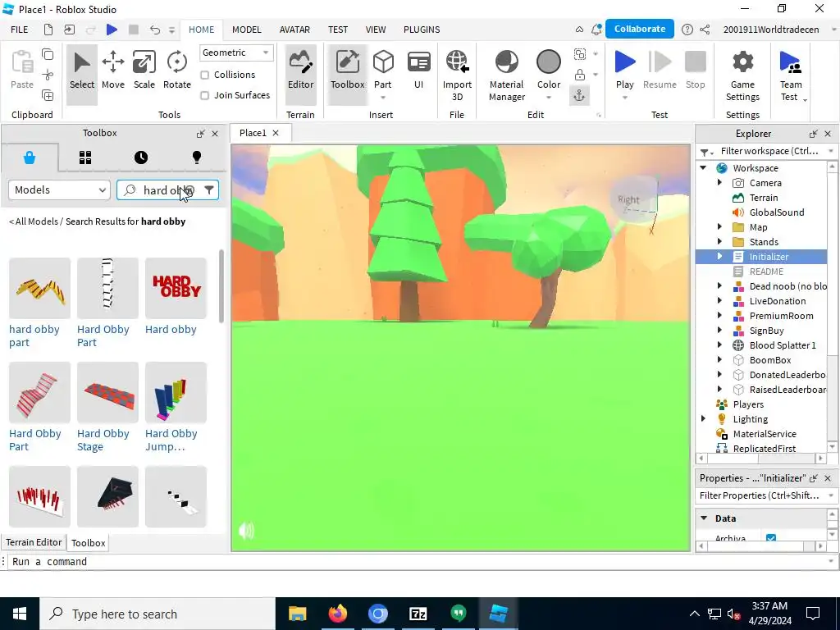840x630 pixels.
Task: Select the Move tool
Action: tap(113, 71)
